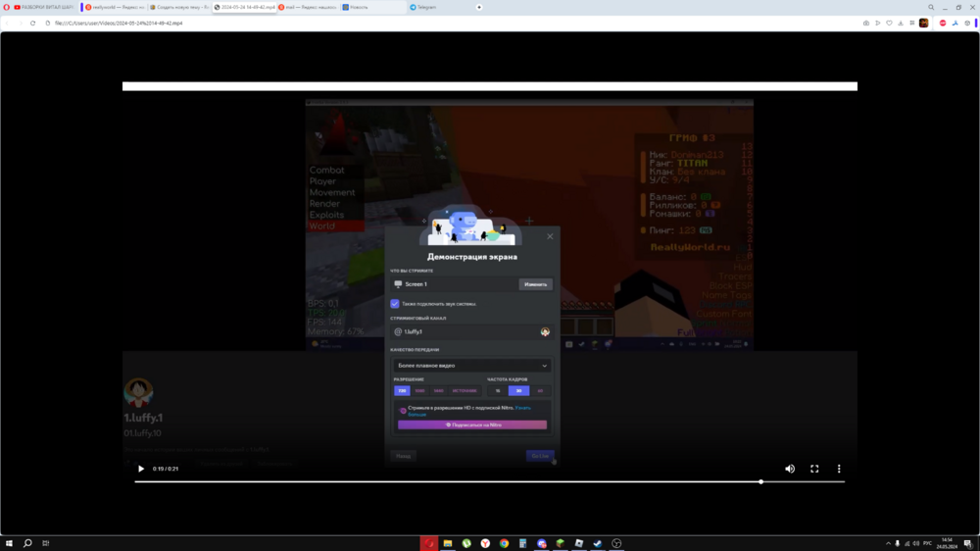
Task: Go back in browser history
Action: [8, 24]
